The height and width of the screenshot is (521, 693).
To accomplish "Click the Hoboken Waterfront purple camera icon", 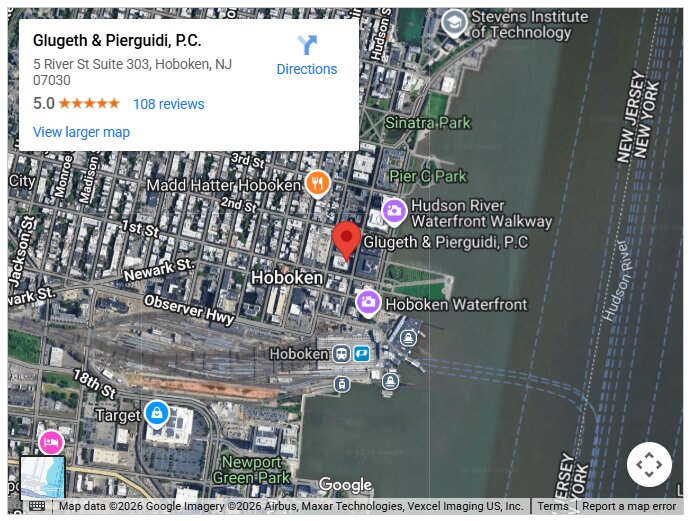I will 368,304.
